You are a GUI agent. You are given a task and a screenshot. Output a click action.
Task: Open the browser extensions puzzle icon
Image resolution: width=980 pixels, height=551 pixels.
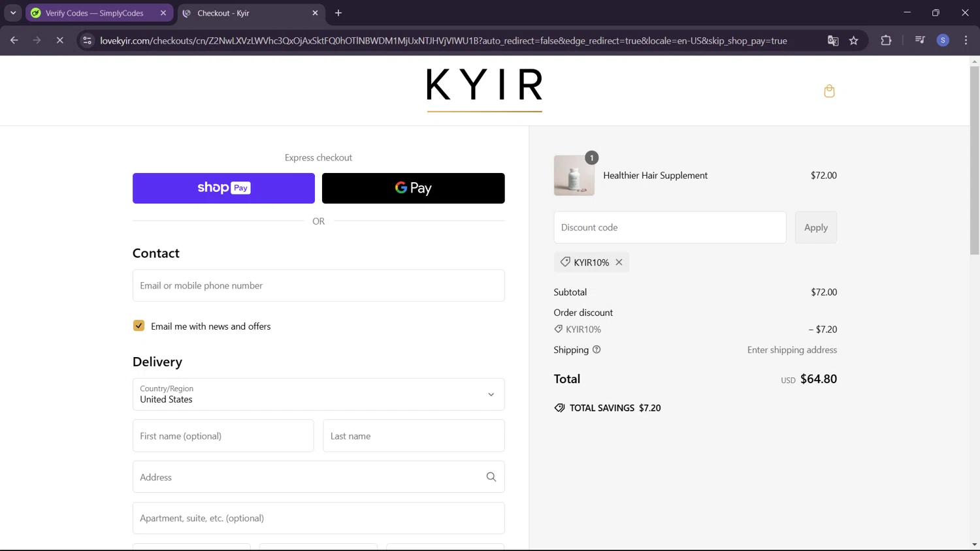[886, 40]
